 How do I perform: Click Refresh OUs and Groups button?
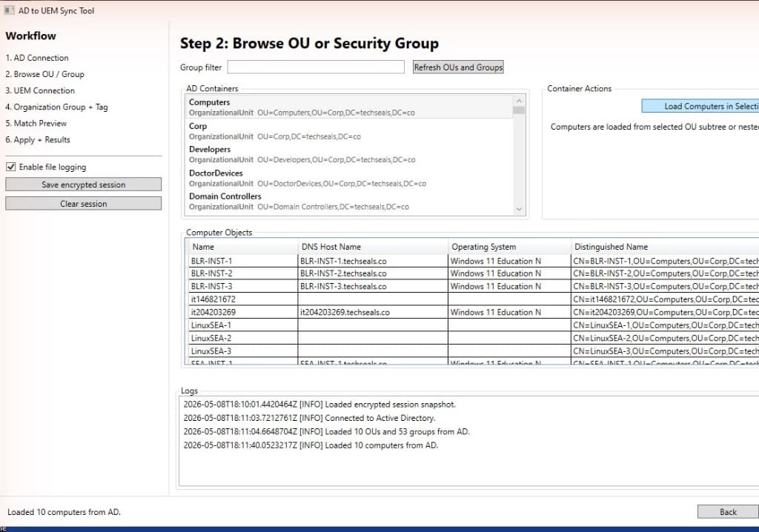click(x=458, y=67)
